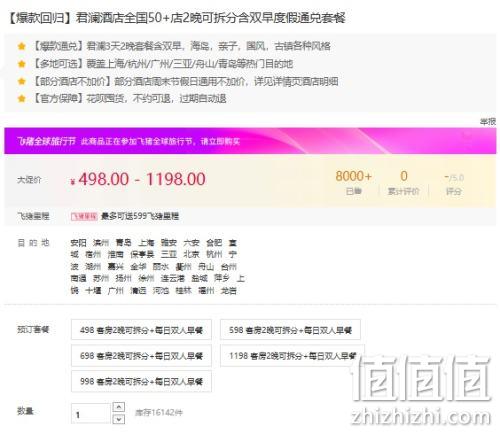This screenshot has width=500, height=434.
Task: Click the star beside 官方保障
Action: point(22,99)
